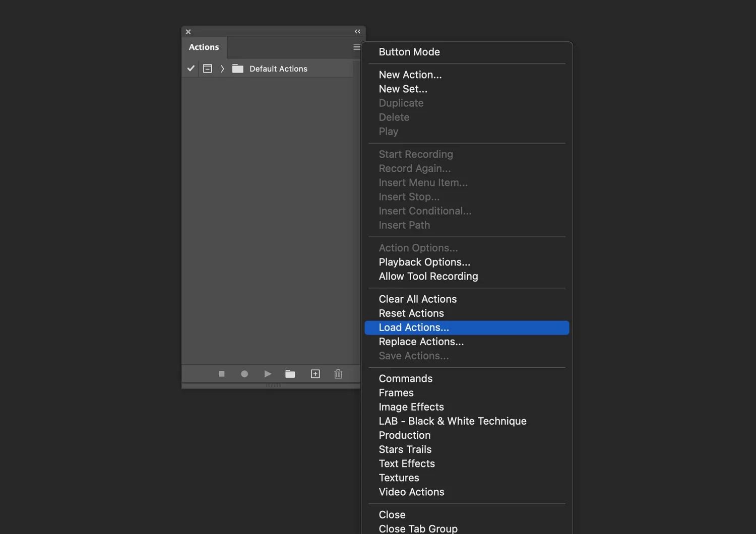This screenshot has width=756, height=534.
Task: Click the Begin recording circle icon
Action: point(244,374)
